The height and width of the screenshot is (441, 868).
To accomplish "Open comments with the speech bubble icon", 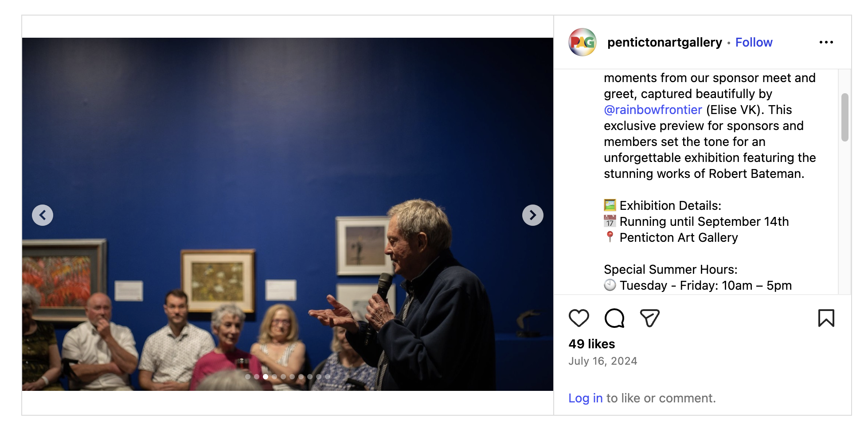I will (x=614, y=318).
